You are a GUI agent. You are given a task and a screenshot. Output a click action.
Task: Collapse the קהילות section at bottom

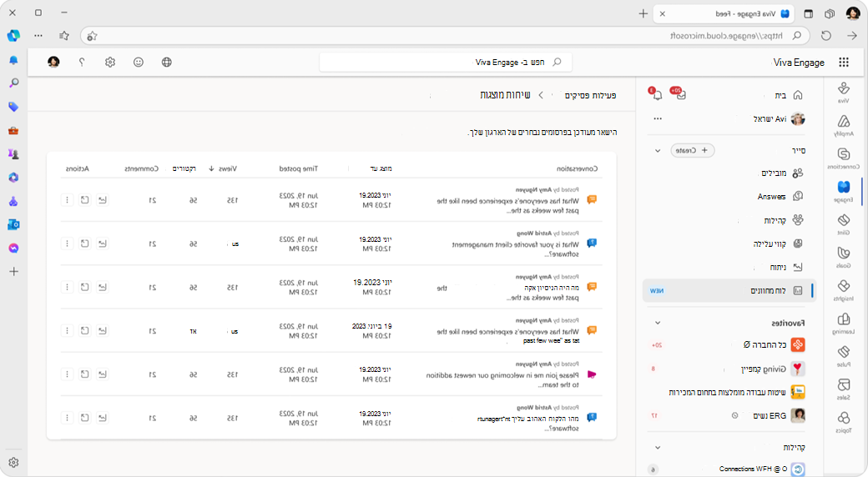[x=658, y=447]
